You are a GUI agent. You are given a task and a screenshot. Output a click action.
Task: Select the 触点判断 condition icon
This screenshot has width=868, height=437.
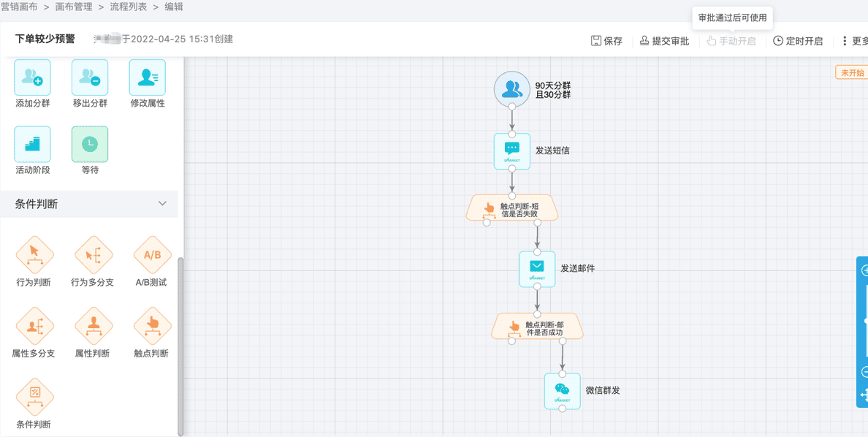tap(152, 326)
